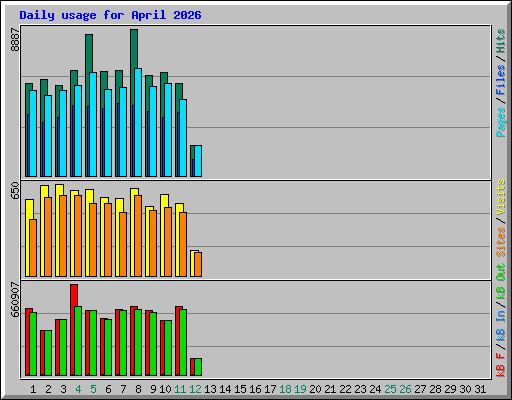Click the tallest dark green Hits bar on day 8

click(134, 49)
